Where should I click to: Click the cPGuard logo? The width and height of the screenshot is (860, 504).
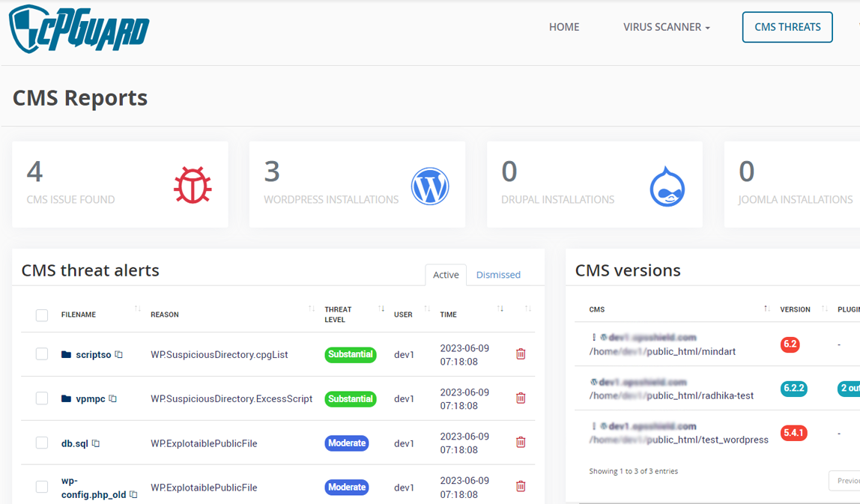79,29
